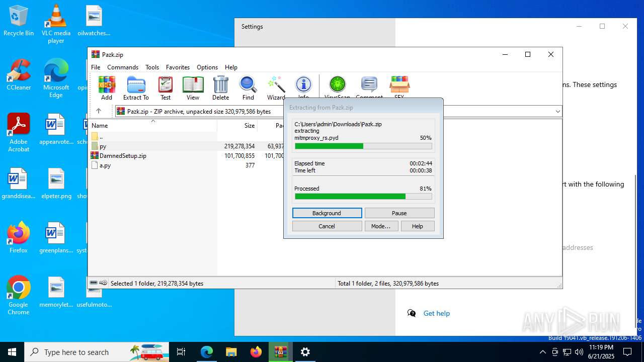Screen dimensions: 644x362
Task: Open Google Chrome desktop shortcut
Action: click(x=19, y=295)
